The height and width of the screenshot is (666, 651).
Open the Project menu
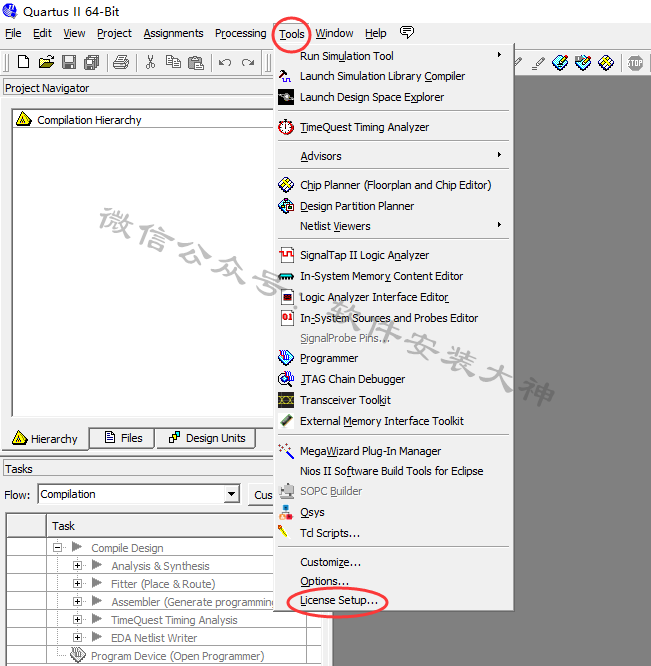click(x=114, y=33)
